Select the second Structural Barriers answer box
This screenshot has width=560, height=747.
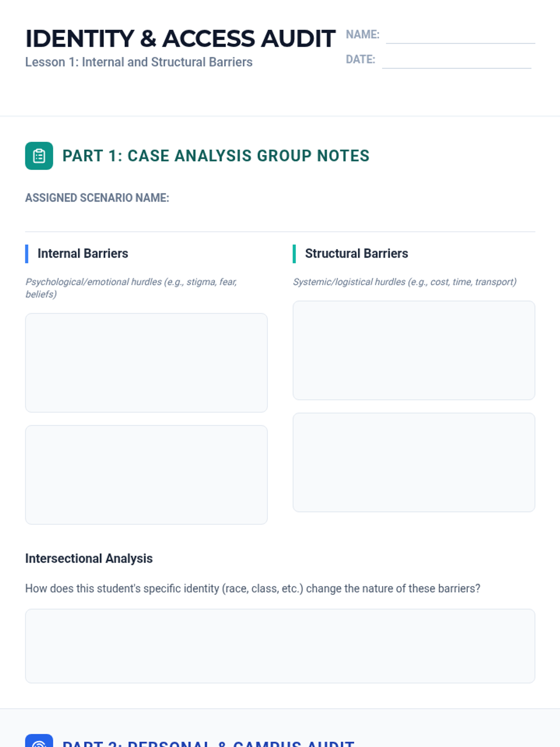coord(414,462)
